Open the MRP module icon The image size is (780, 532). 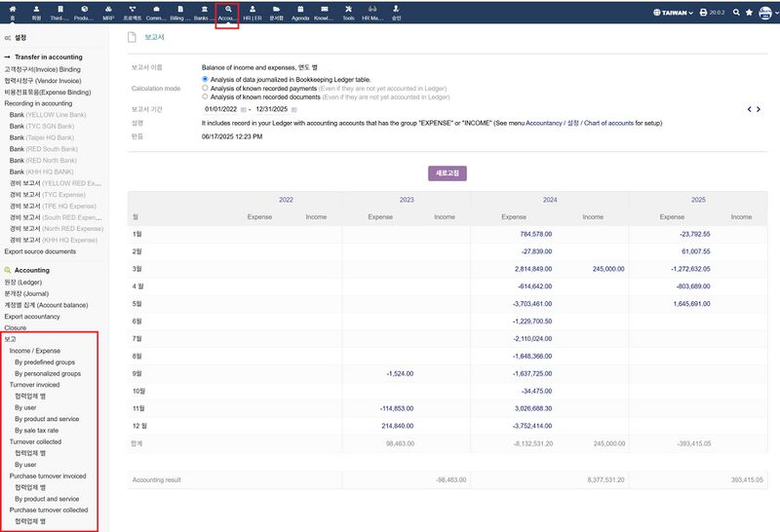coord(107,12)
